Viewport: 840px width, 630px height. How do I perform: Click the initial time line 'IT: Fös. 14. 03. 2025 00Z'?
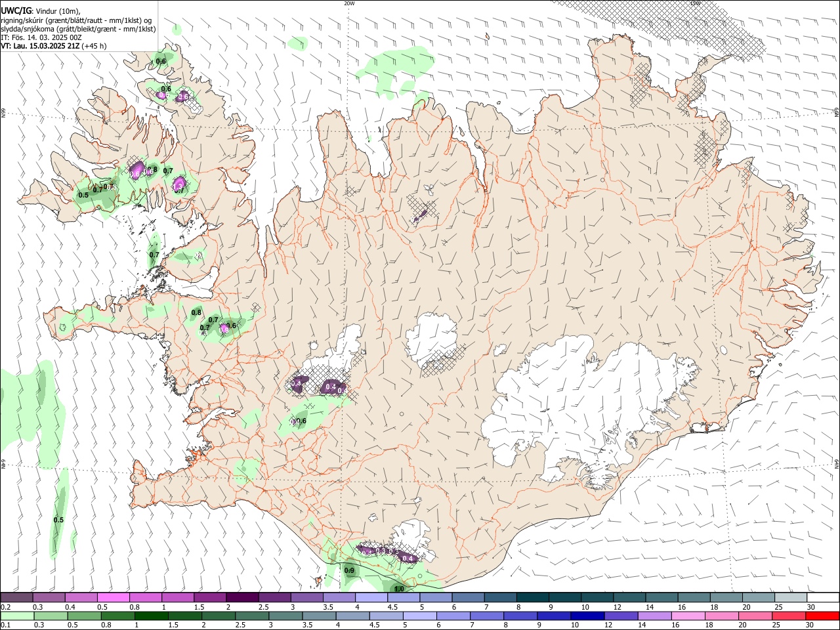[41, 37]
